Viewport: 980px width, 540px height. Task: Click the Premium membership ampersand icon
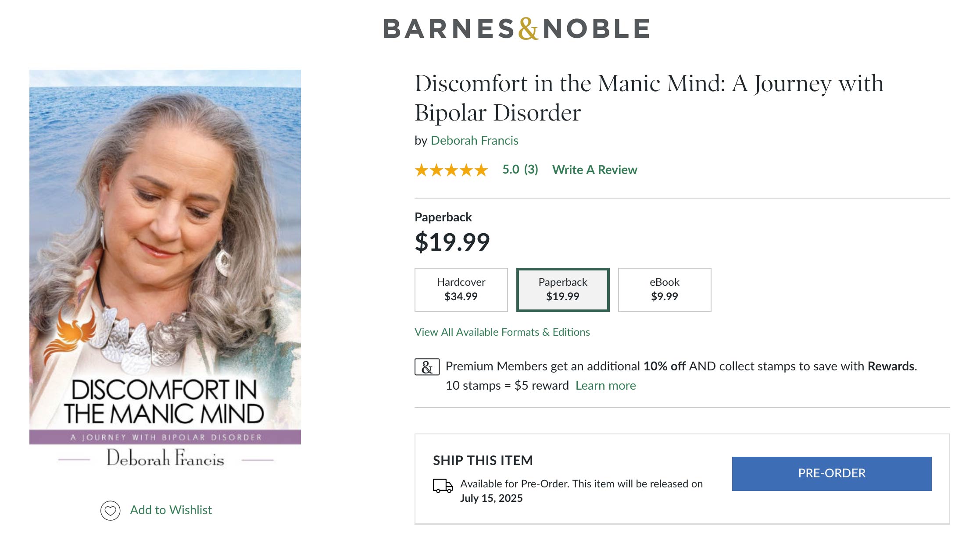[427, 367]
